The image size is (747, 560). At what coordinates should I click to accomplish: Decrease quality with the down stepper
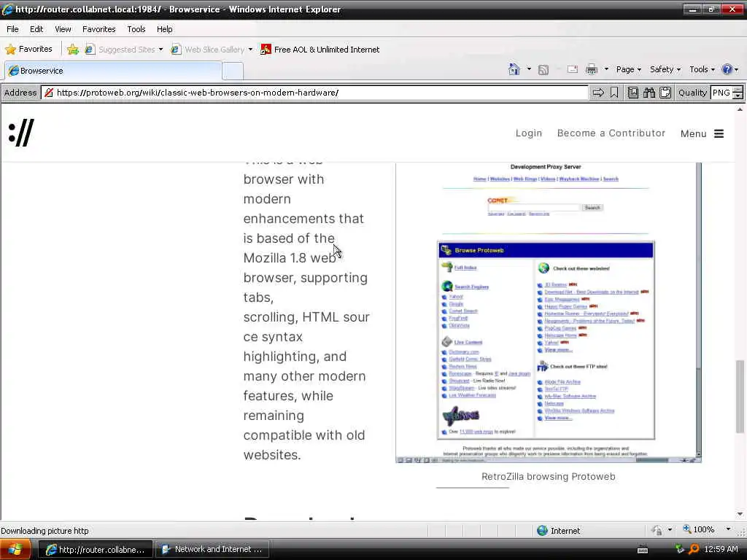pos(738,96)
